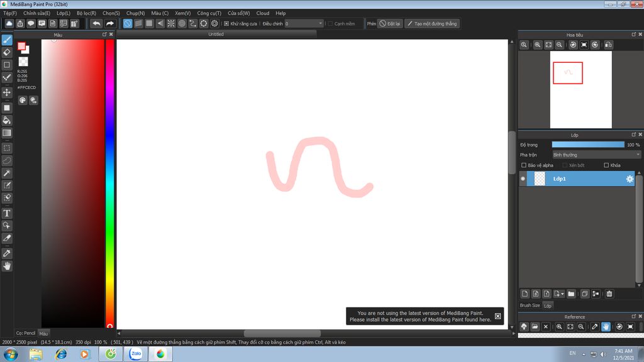The height and width of the screenshot is (362, 644).
Task: Adjust the Độ trong opacity slider
Action: click(588, 145)
